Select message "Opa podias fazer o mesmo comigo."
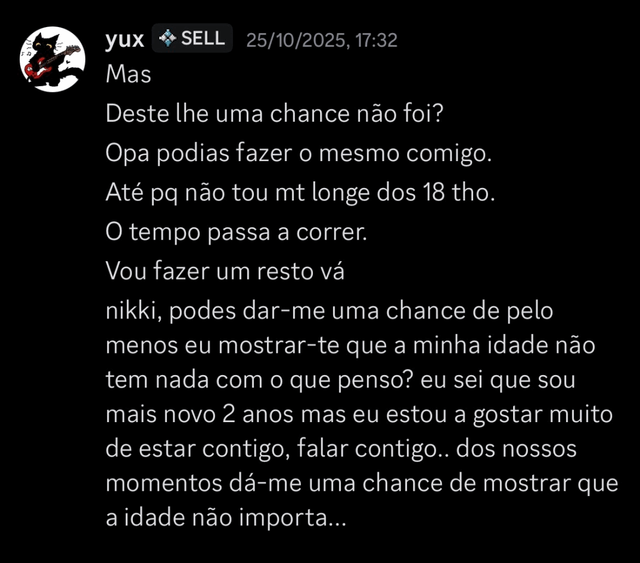This screenshot has width=640, height=563. pos(299,154)
